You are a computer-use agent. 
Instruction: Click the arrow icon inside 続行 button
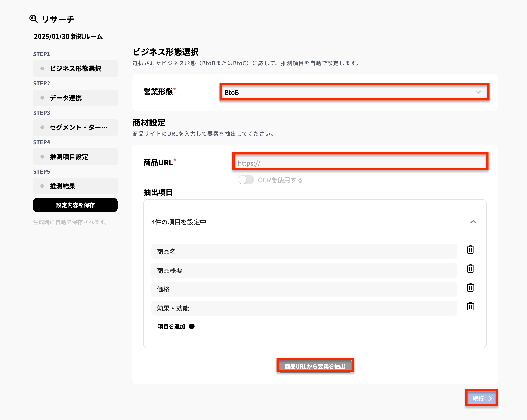click(x=490, y=398)
